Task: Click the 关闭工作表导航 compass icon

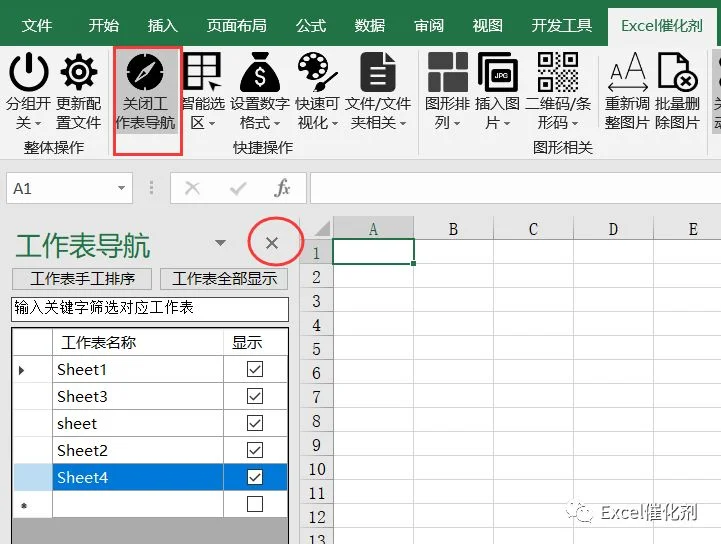Action: (x=145, y=72)
